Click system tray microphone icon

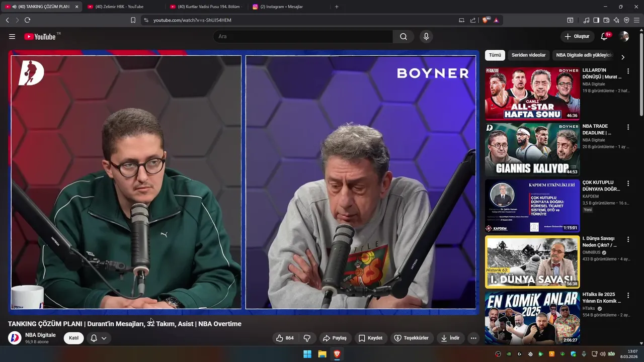(x=584, y=354)
